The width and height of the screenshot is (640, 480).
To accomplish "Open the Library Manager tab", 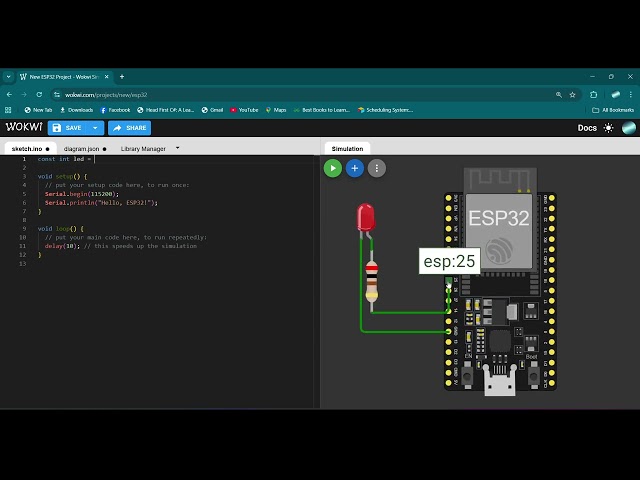I will click(143, 149).
